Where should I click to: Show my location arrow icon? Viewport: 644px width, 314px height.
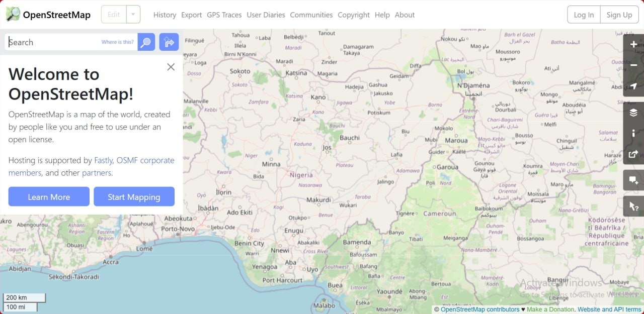point(633,86)
